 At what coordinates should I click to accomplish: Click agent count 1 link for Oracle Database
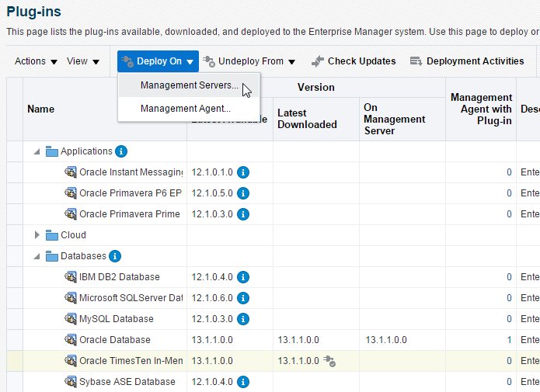[x=509, y=340]
